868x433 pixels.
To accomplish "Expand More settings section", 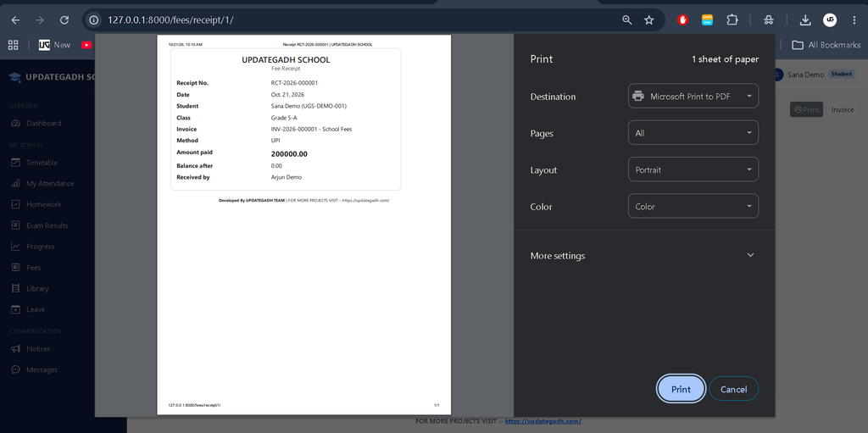I will pos(644,255).
